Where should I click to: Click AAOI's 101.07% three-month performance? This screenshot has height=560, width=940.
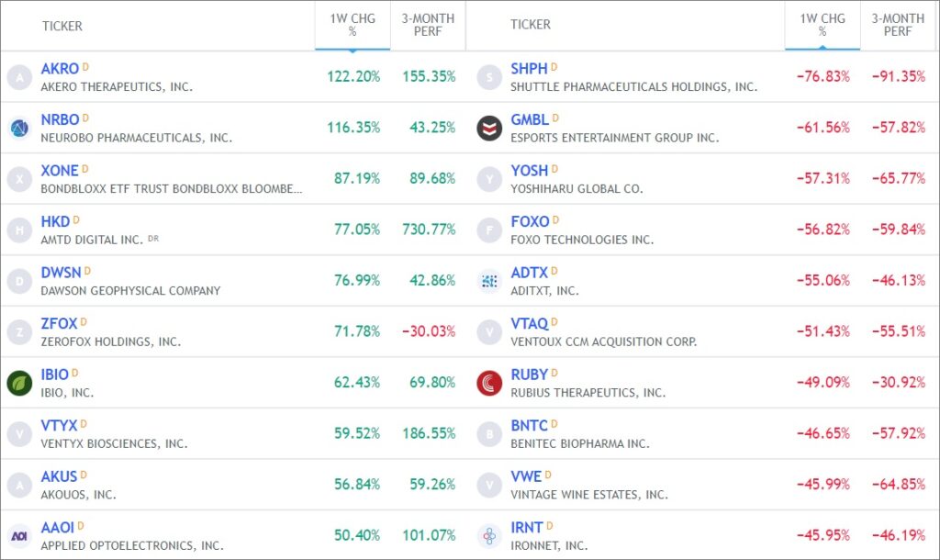(x=430, y=535)
